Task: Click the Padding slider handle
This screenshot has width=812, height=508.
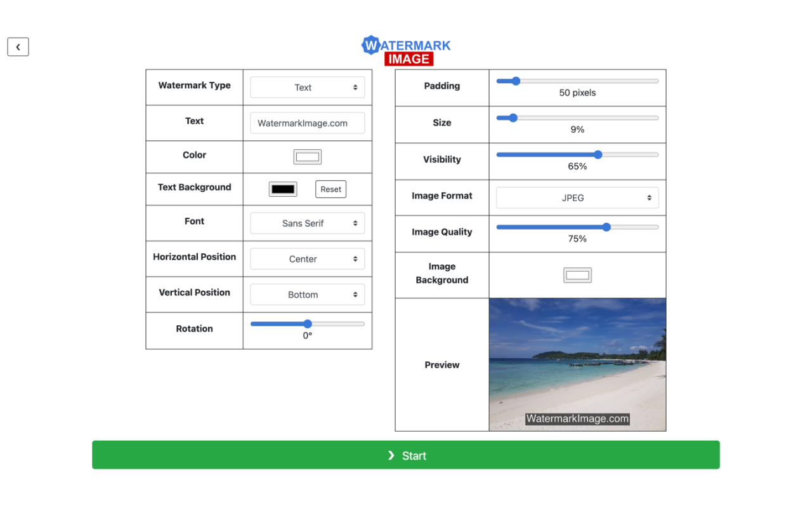Action: pos(516,81)
